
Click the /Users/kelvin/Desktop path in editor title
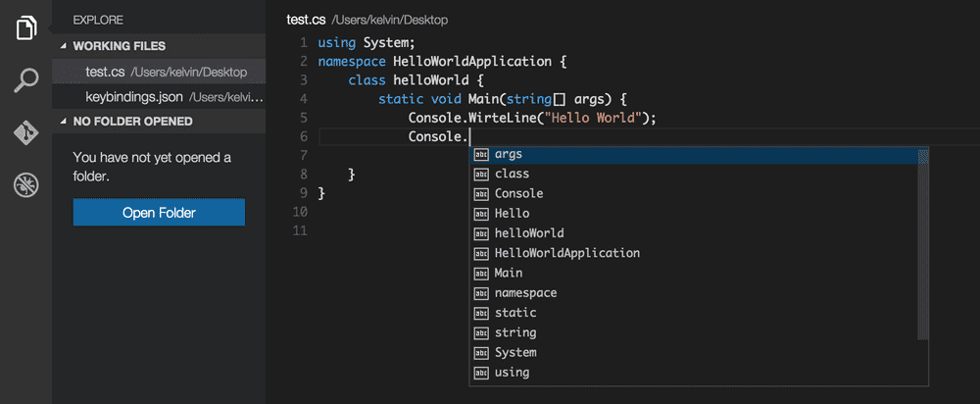[x=389, y=20]
